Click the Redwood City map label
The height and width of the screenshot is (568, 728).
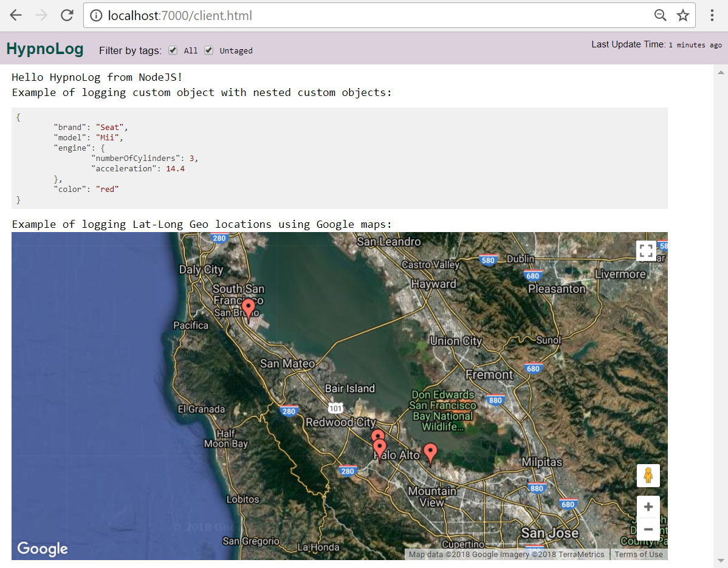341,422
